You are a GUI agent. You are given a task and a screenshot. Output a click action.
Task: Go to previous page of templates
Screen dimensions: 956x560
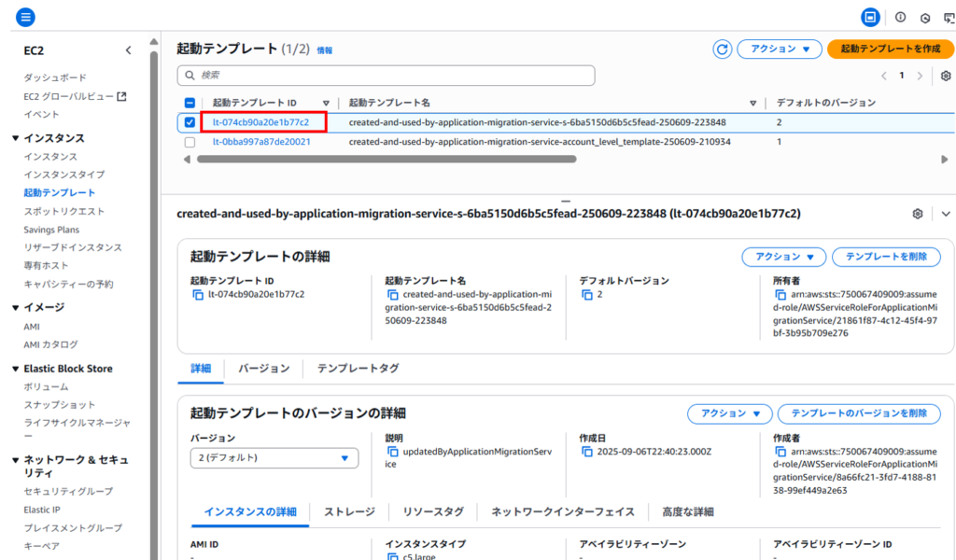click(x=883, y=77)
